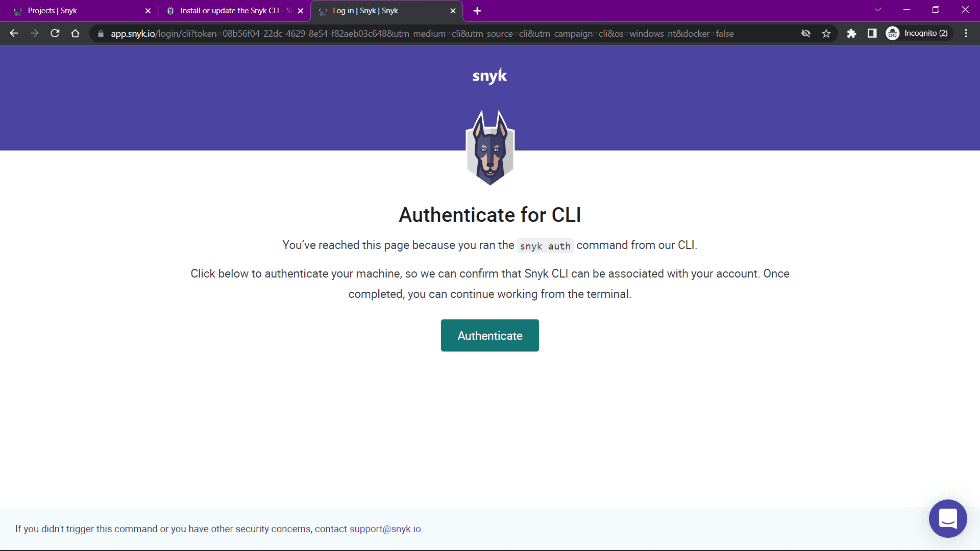Click the Incognito profile icon
The image size is (980, 551).
click(x=892, y=34)
